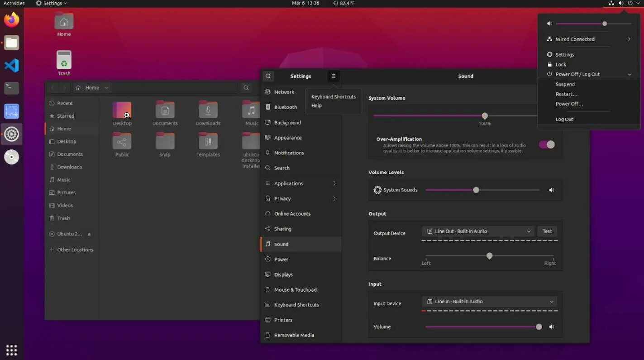Show Applications grid at dock bottom

(12, 350)
